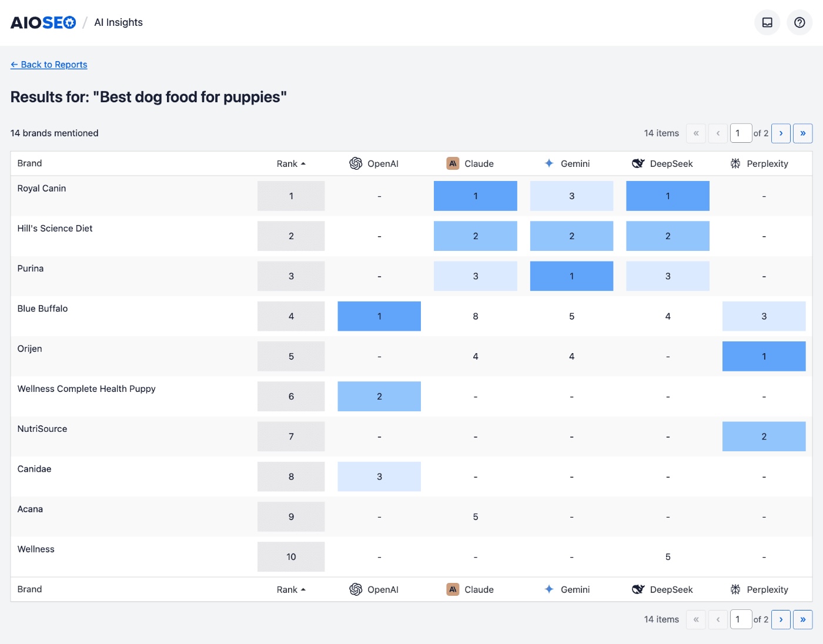Click the previous page chevron
This screenshot has height=644, width=823.
[718, 133]
